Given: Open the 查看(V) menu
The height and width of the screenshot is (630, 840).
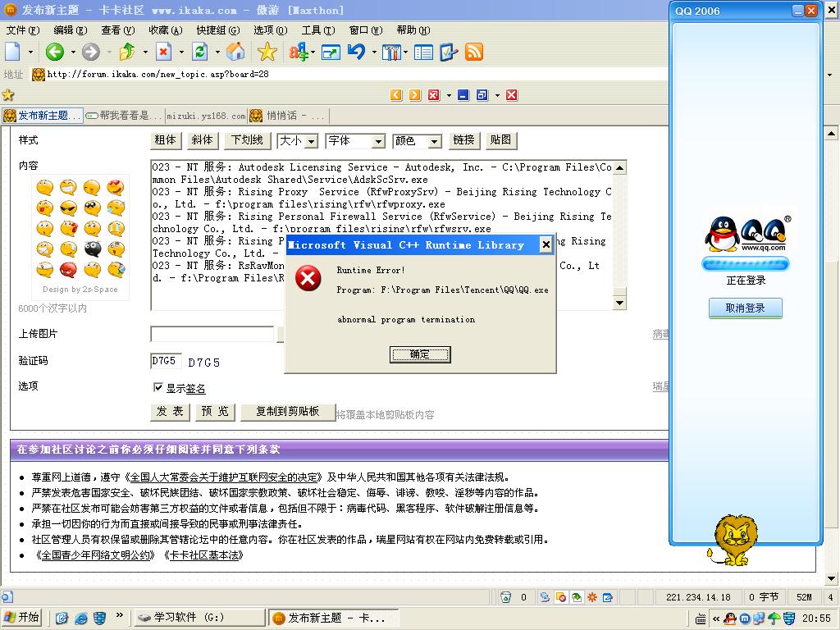Looking at the screenshot, I should tap(118, 30).
